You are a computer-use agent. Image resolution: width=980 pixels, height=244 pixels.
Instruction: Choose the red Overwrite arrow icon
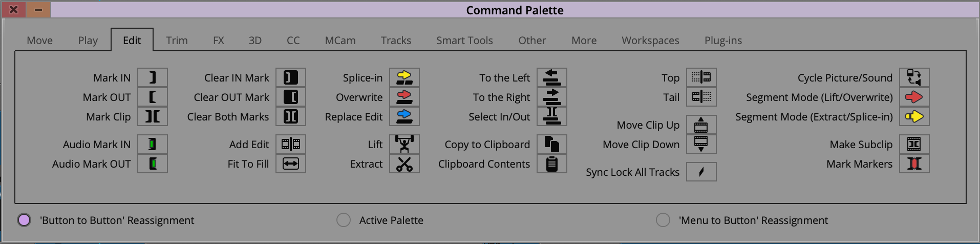pyautogui.click(x=404, y=97)
